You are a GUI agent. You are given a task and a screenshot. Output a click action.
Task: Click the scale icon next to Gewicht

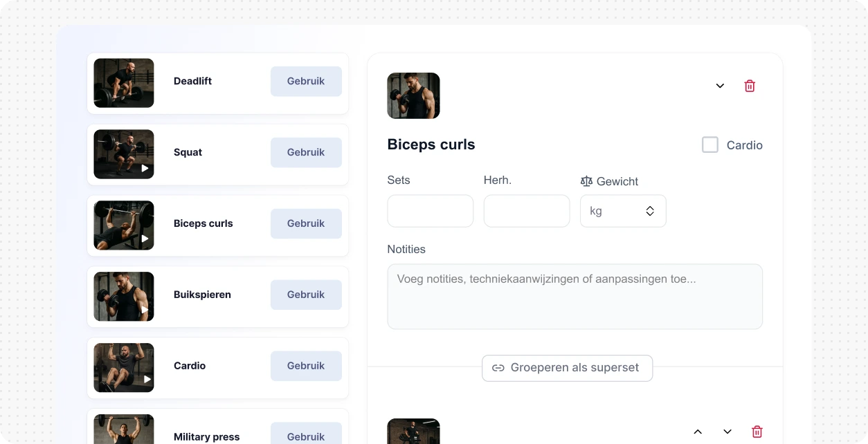click(x=586, y=181)
